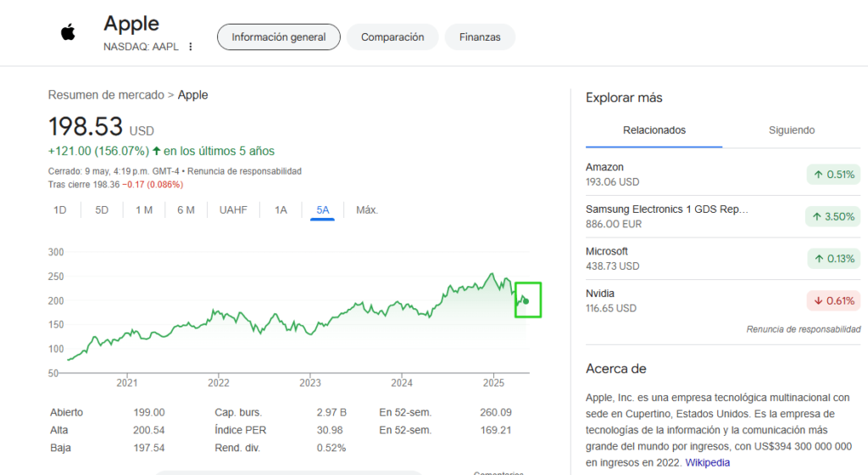Open the Amazon related stock row
This screenshot has width=868, height=475.
click(x=723, y=175)
